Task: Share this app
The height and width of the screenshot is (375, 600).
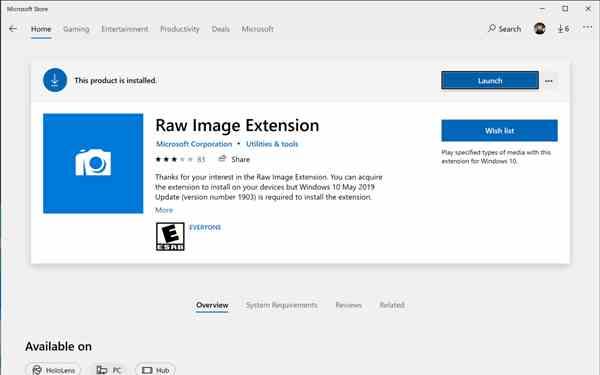Action: click(234, 159)
